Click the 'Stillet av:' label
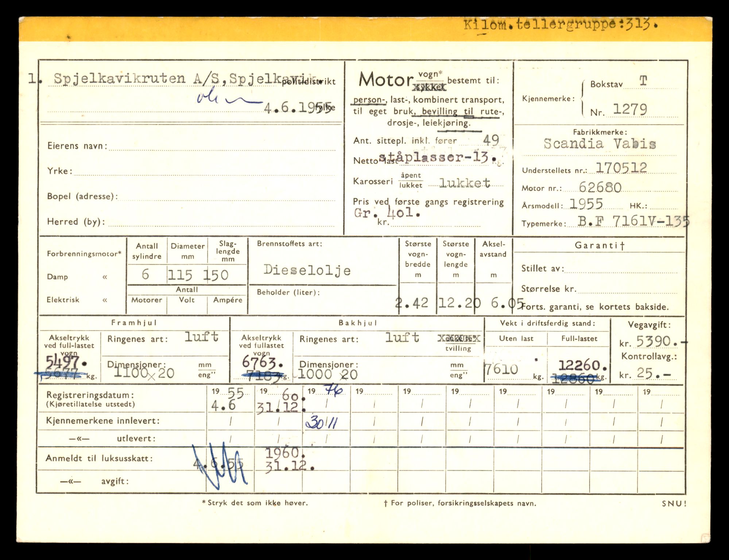This screenshot has height=560, width=729. coord(543,269)
